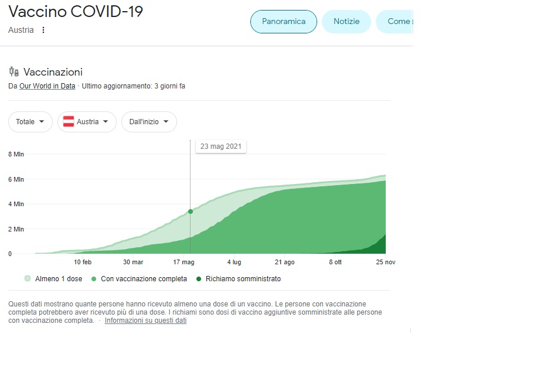Click the vaccine syringe icon beside Vaccinazioni
This screenshot has height=392, width=537.
pos(13,72)
